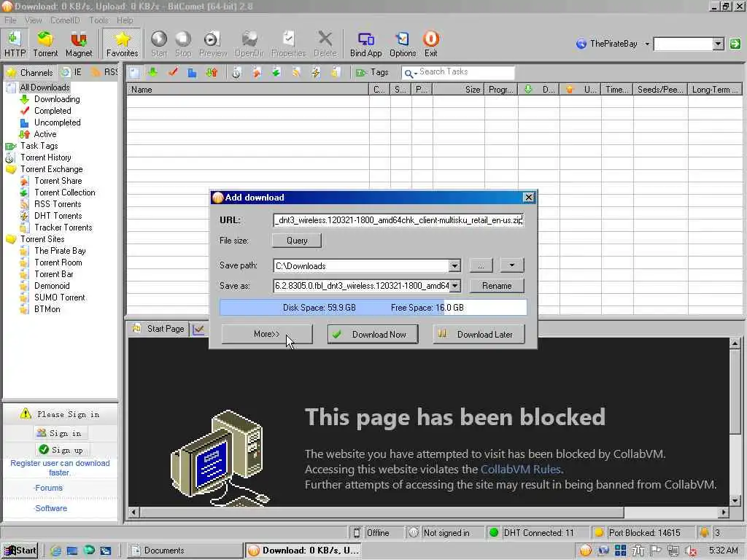Click the Query file size button
747x560 pixels.
coord(297,241)
